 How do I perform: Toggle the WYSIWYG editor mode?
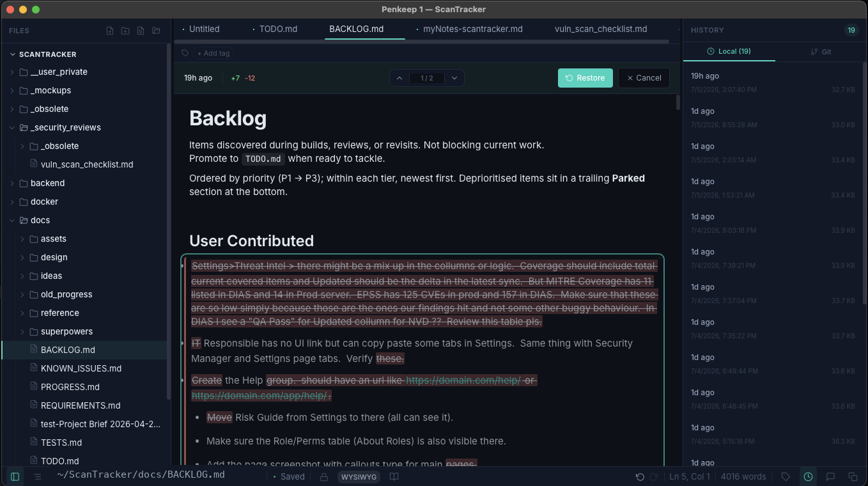pyautogui.click(x=359, y=476)
